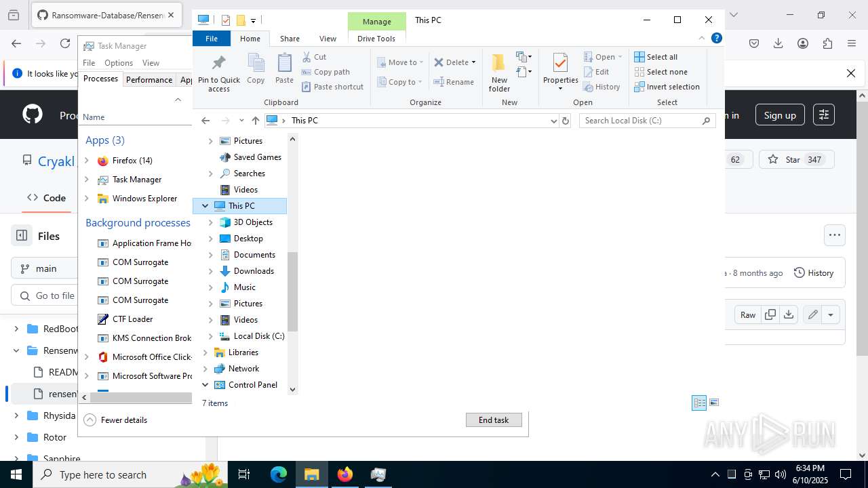Switch to Task Manager Performance tab
This screenshot has height=488, width=868.
pos(149,80)
